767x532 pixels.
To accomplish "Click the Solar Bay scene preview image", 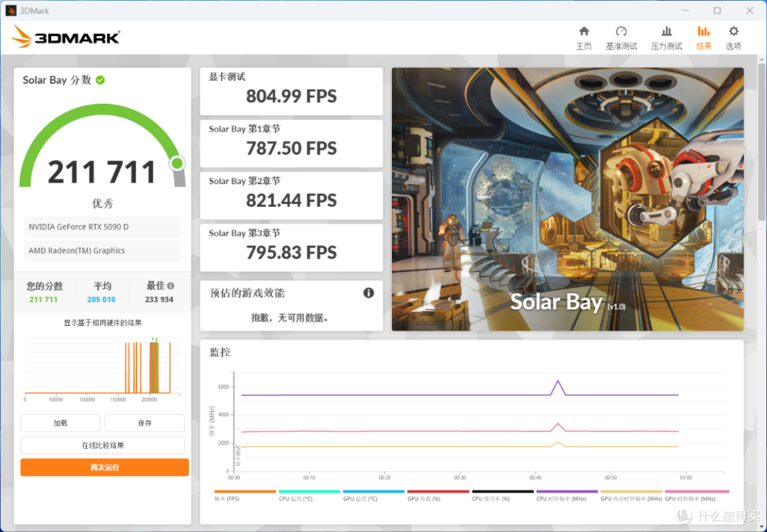I will (568, 199).
